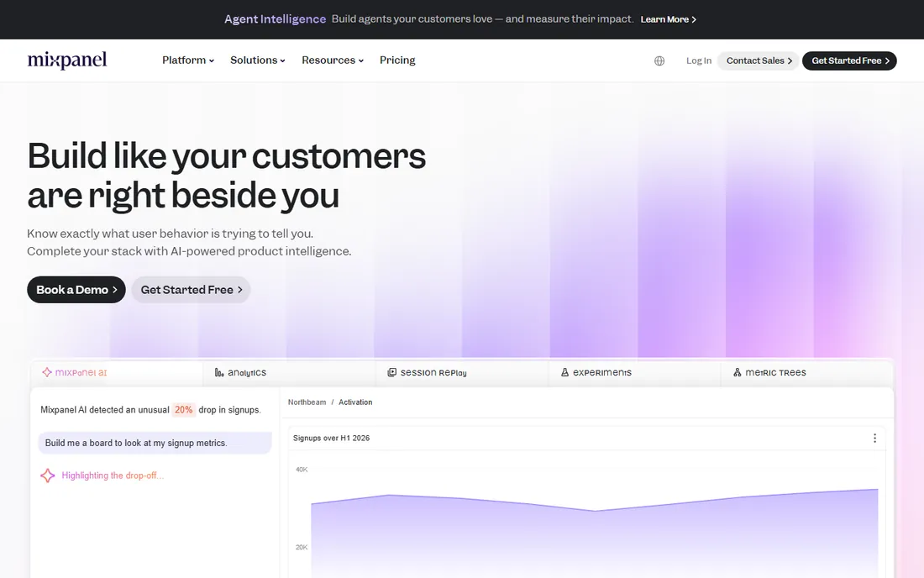Image resolution: width=924 pixels, height=578 pixels.
Task: Click the Agent Intelligence banner title
Action: pyautogui.click(x=275, y=18)
